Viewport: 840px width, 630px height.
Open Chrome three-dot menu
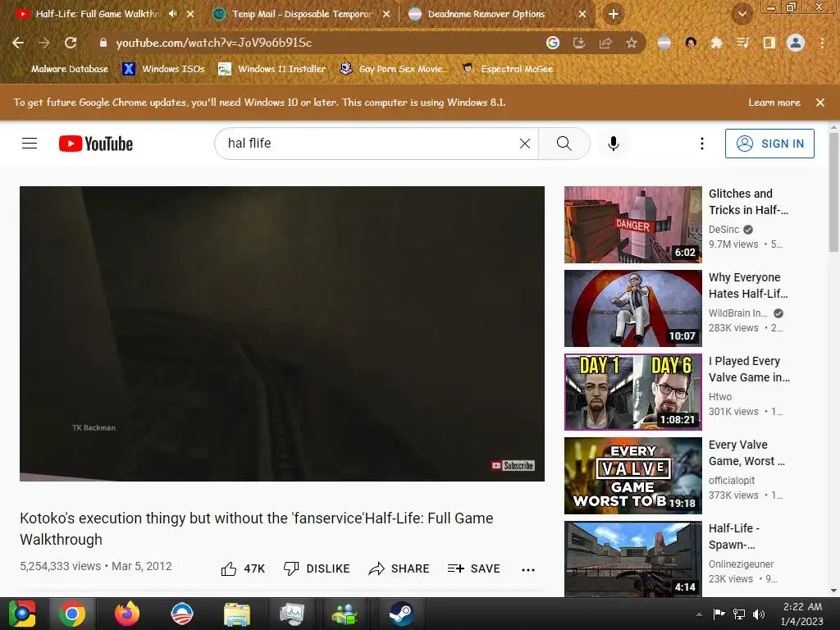pos(822,43)
